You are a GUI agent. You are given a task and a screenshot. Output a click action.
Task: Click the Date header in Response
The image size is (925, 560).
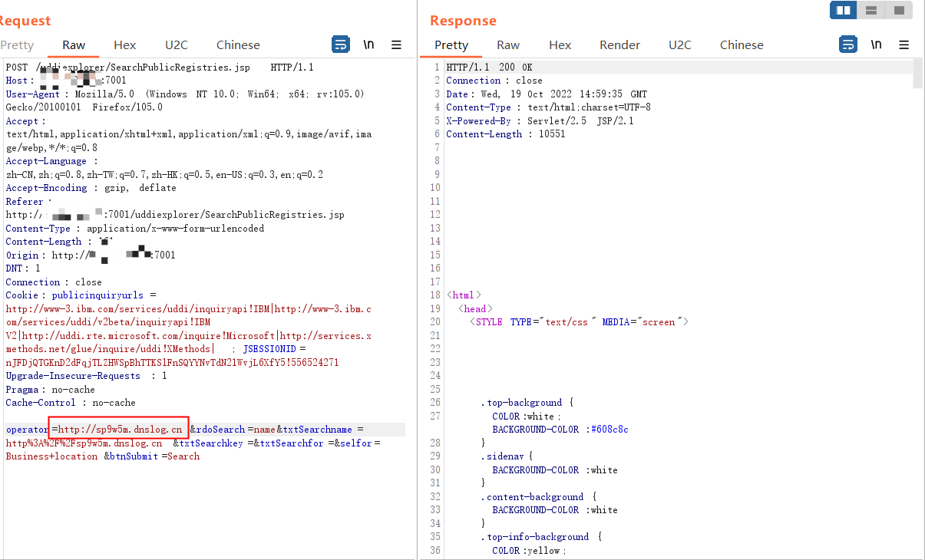tap(547, 94)
